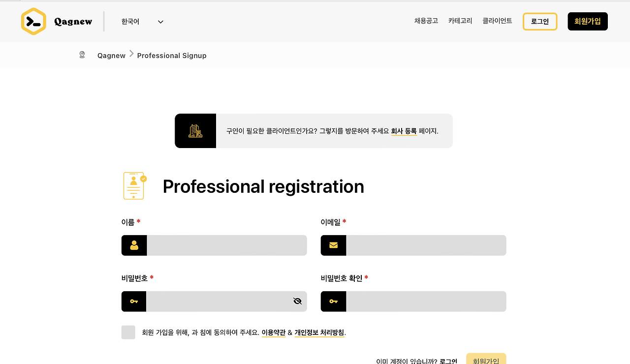This screenshot has height=364, width=630.
Task: Select the 클라이언트 menu item
Action: pyautogui.click(x=497, y=21)
